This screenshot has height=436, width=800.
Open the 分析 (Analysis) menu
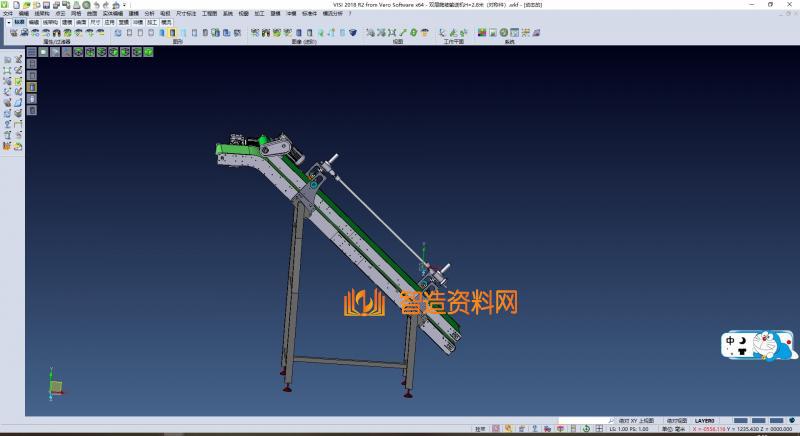tap(149, 13)
